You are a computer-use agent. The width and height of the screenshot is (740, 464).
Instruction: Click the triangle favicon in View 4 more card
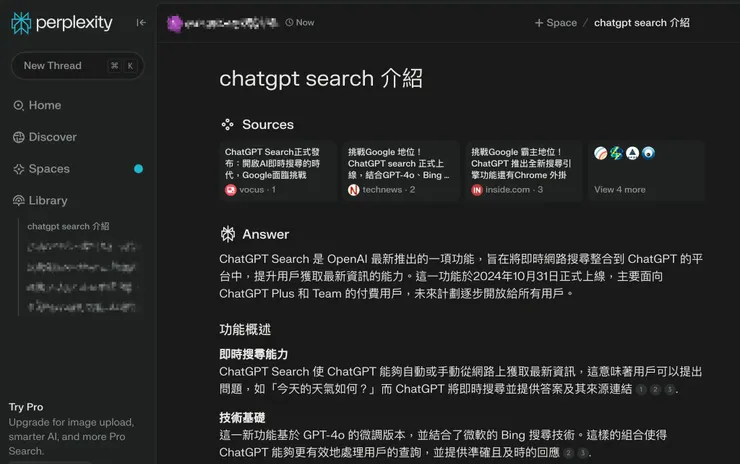(x=632, y=153)
